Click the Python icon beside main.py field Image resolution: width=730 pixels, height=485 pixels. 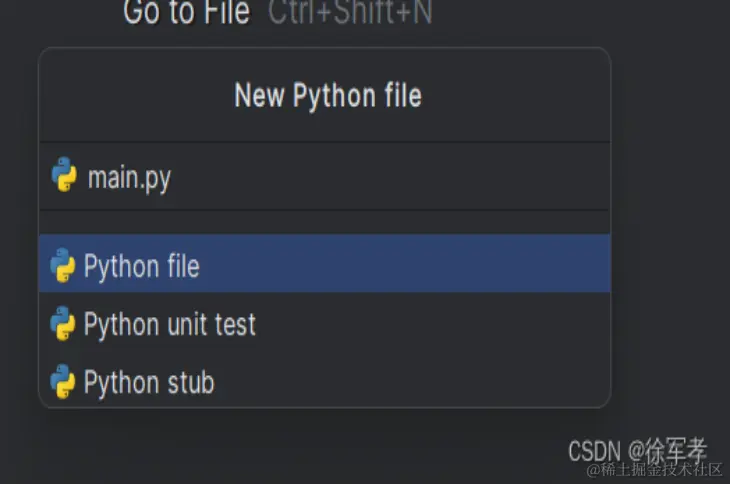[64, 174]
